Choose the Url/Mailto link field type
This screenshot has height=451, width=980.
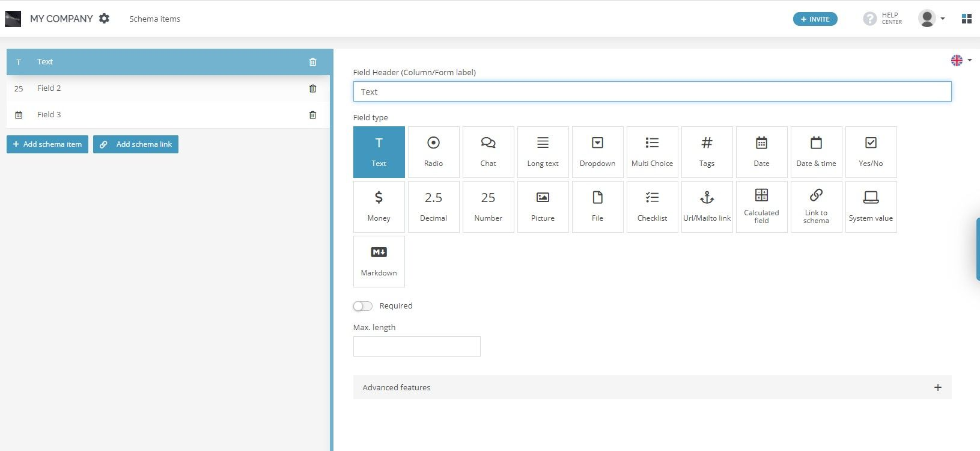(707, 207)
